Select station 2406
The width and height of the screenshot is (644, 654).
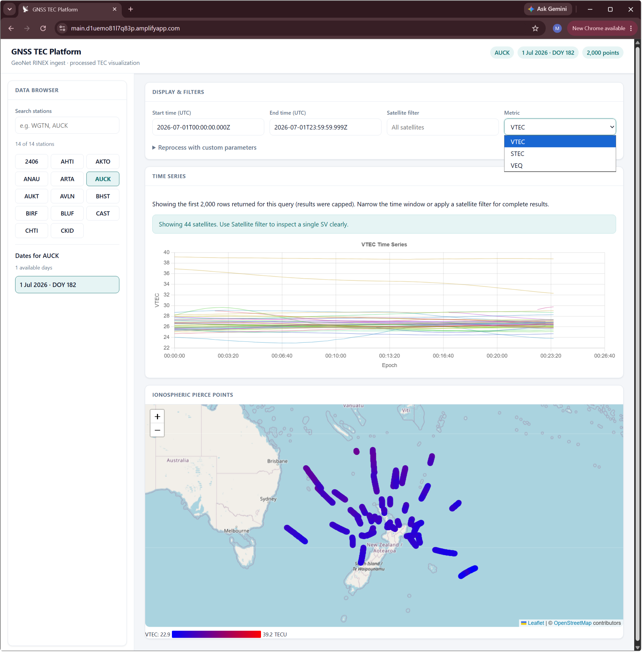[32, 162]
